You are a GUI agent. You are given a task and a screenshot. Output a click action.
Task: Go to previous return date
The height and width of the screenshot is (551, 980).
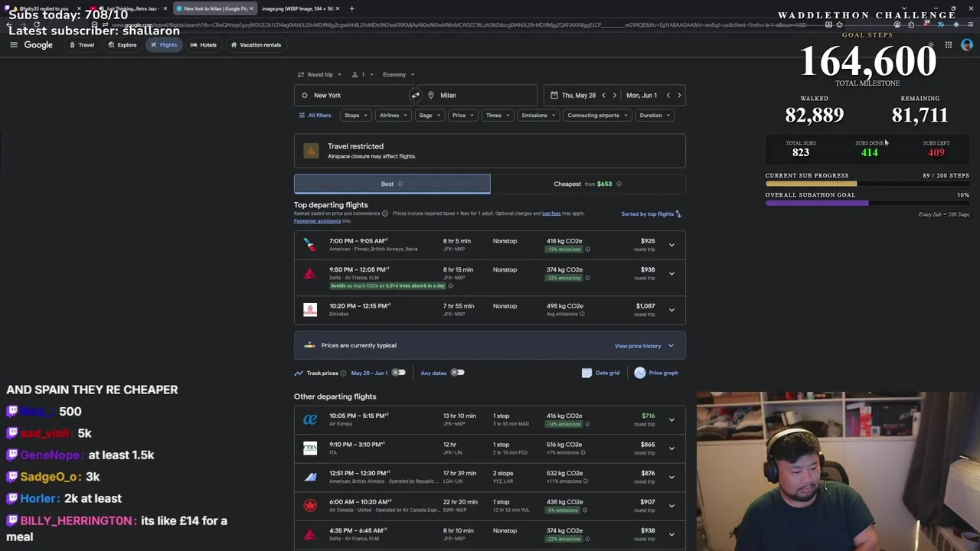coord(668,96)
